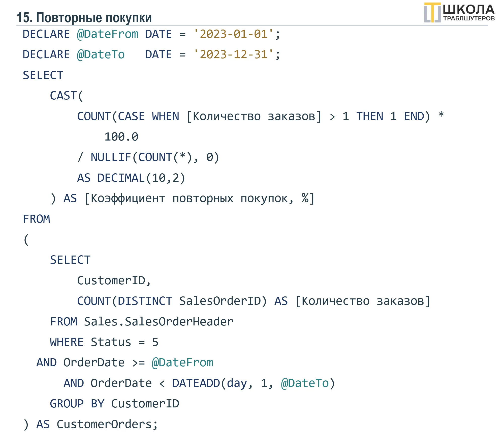
Task: Click the inner indented 'SELECT' keyword
Action: [x=70, y=260]
